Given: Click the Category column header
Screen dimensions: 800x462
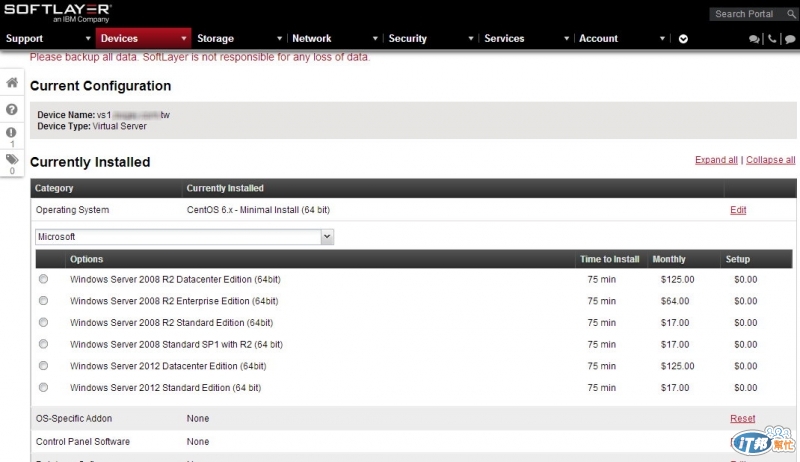Looking at the screenshot, I should click(x=54, y=188).
